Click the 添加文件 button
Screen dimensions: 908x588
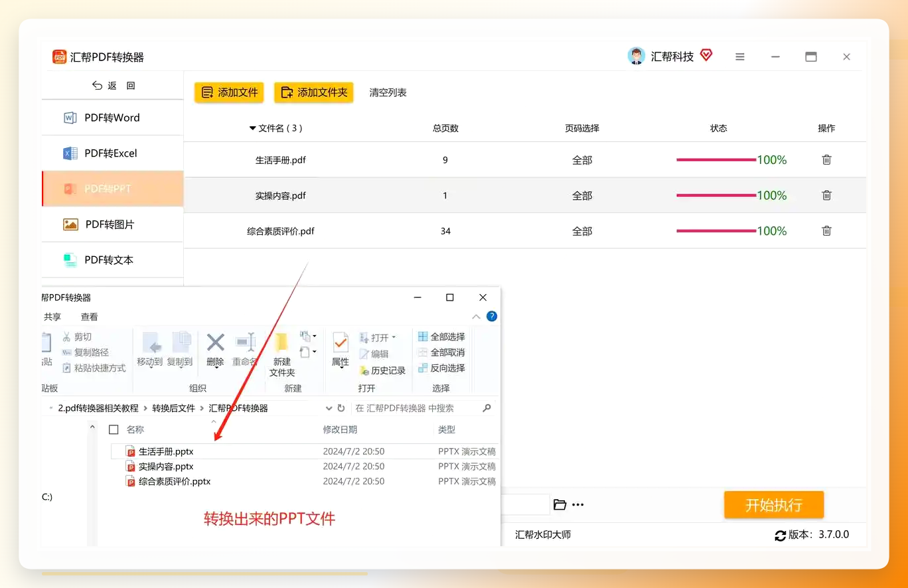point(230,92)
